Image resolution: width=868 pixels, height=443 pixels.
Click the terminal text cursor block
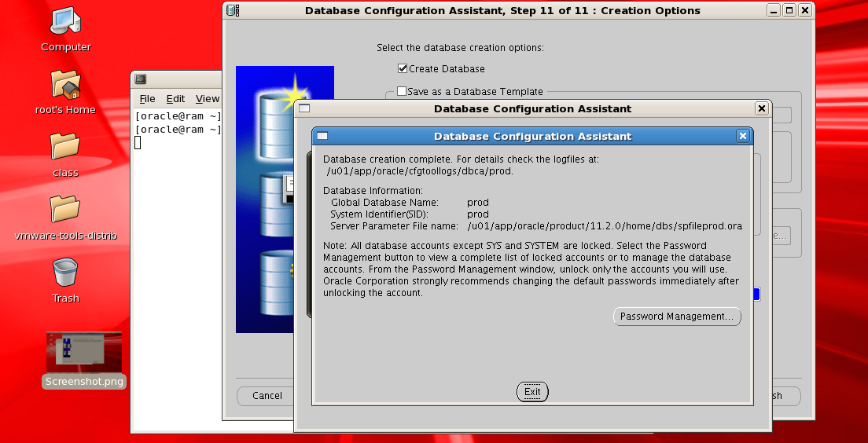coord(138,143)
